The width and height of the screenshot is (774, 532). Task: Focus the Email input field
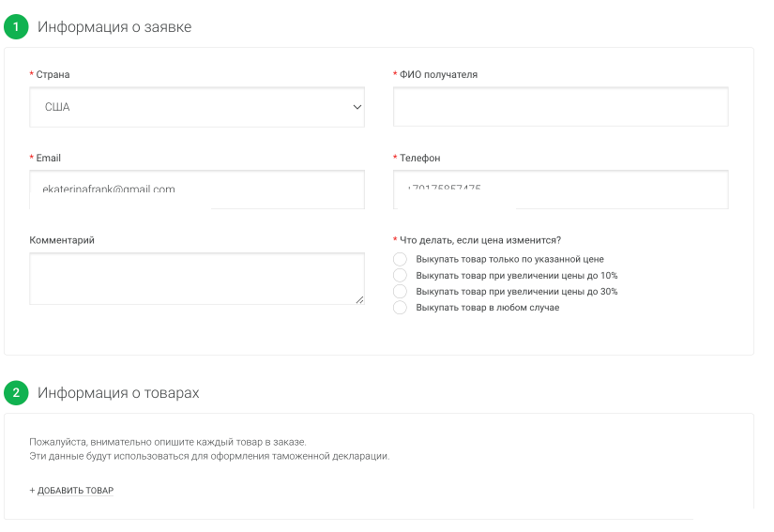click(197, 190)
